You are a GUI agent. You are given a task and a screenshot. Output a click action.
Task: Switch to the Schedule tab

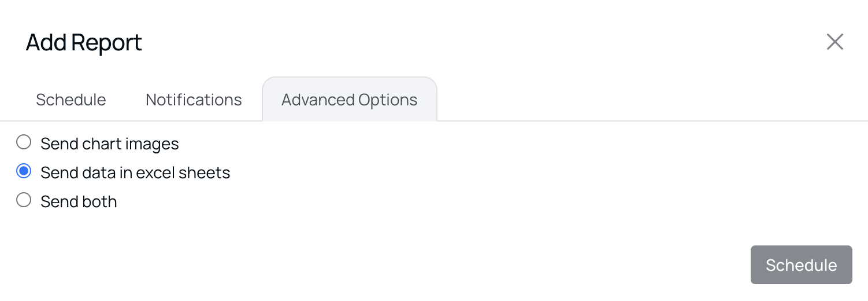click(71, 100)
